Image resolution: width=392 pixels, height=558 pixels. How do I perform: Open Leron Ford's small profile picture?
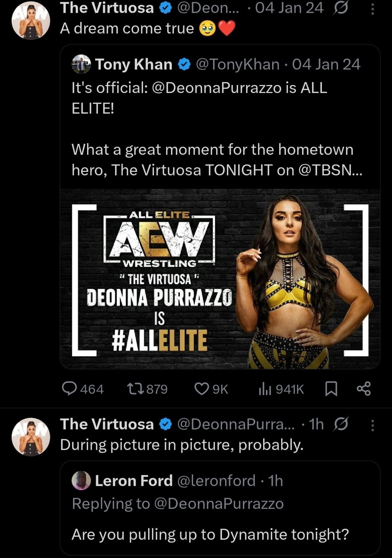tap(81, 481)
